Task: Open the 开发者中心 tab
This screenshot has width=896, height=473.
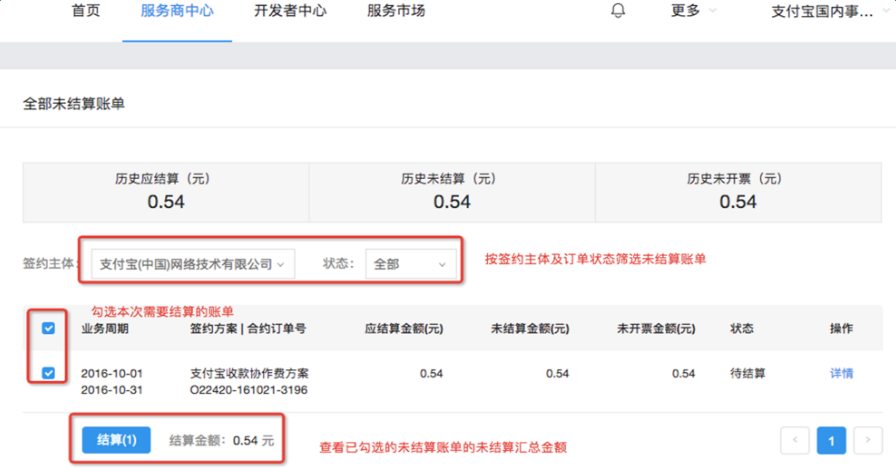Action: tap(291, 11)
